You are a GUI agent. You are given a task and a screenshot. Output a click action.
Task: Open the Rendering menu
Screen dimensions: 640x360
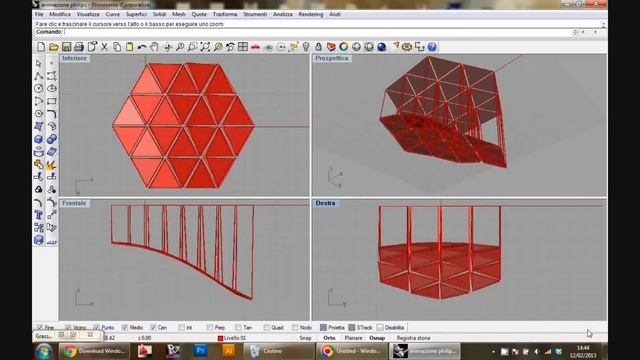[311, 14]
